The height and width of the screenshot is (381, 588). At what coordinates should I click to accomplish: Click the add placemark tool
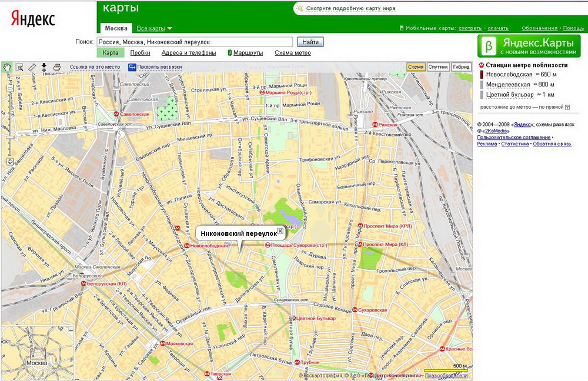[x=44, y=67]
